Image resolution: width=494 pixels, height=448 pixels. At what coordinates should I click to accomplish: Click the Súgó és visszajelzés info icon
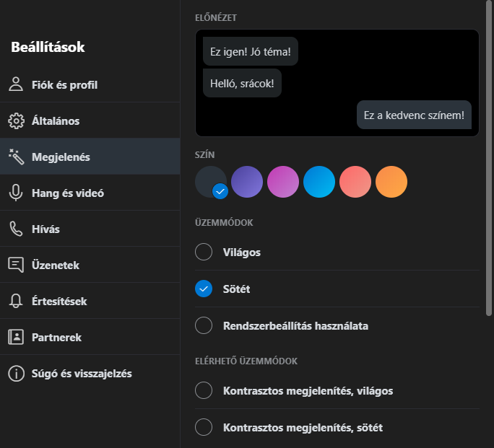click(16, 373)
